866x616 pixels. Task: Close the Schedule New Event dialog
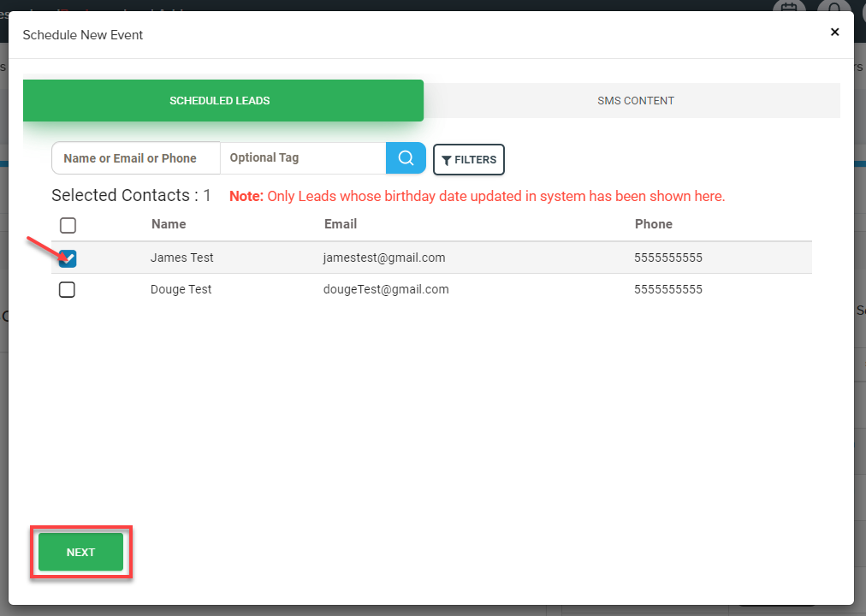pos(834,33)
